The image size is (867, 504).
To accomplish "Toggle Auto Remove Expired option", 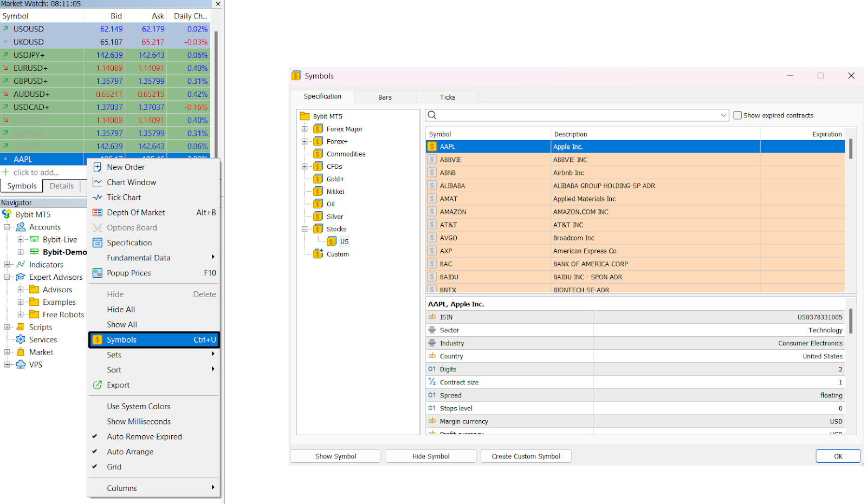I will [144, 437].
